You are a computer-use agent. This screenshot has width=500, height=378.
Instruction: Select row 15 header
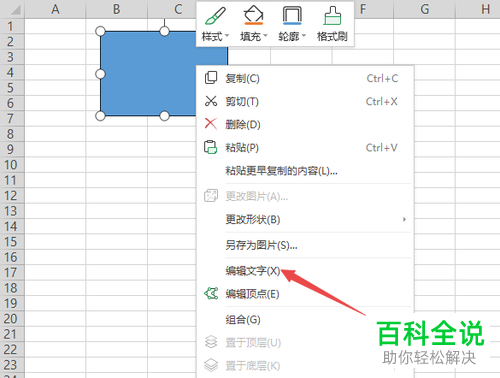click(x=12, y=242)
